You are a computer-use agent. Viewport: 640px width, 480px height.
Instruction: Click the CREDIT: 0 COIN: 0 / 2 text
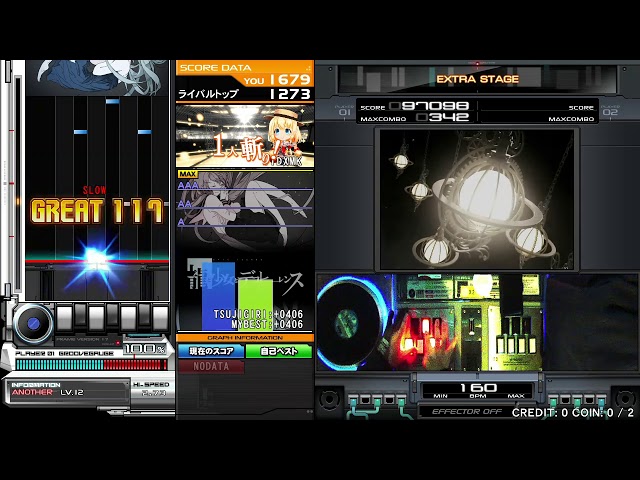[x=573, y=412]
